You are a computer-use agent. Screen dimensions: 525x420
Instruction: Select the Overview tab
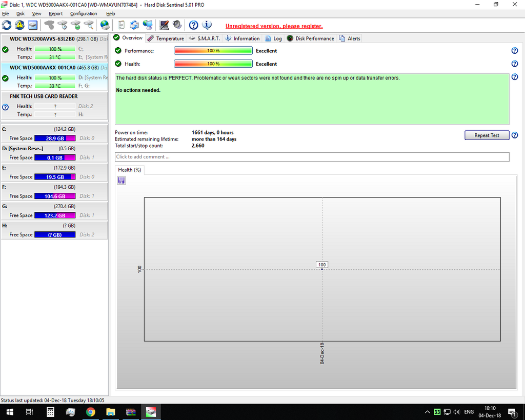tap(128, 38)
